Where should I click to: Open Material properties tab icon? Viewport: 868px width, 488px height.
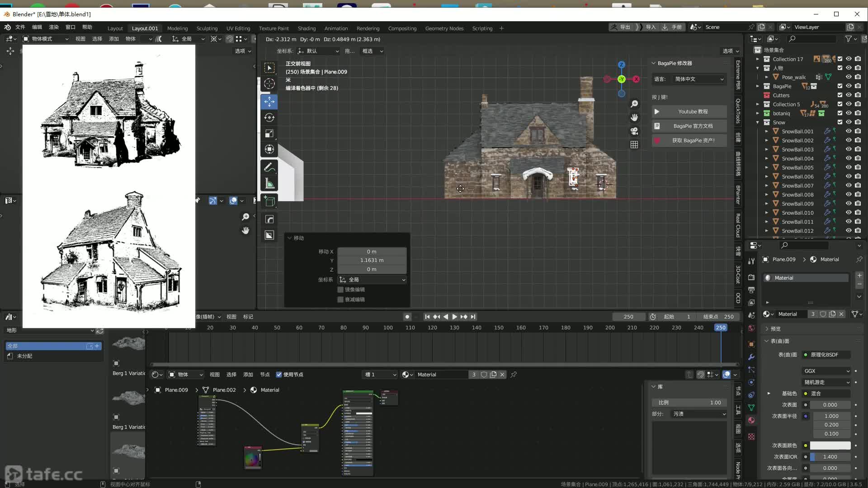tap(751, 420)
